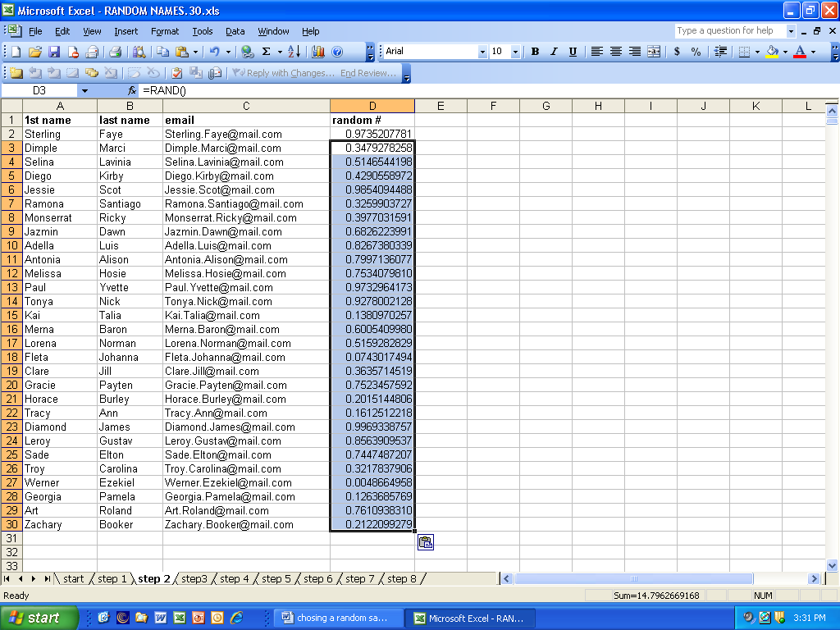Open the Fill Color dropdown arrow
The height and width of the screenshot is (630, 840).
click(785, 52)
